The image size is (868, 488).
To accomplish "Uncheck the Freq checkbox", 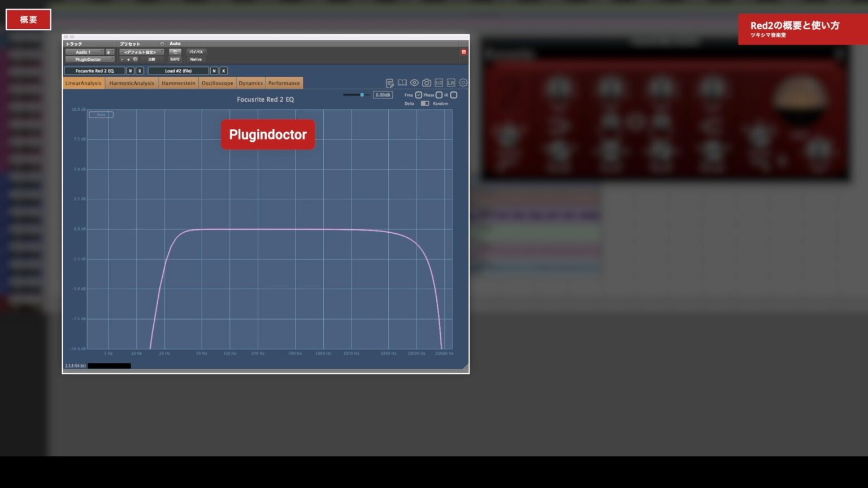I will tap(419, 95).
